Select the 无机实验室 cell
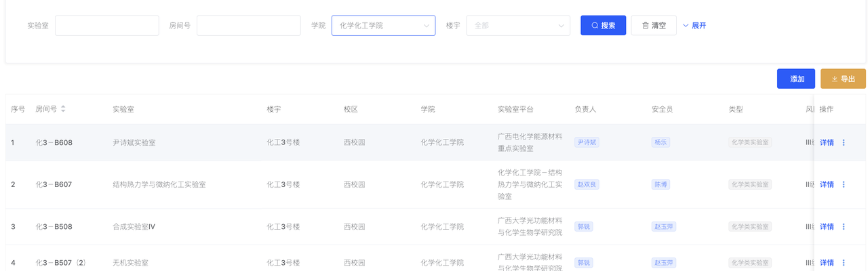Image resolution: width=868 pixels, height=271 pixels. 130,262
